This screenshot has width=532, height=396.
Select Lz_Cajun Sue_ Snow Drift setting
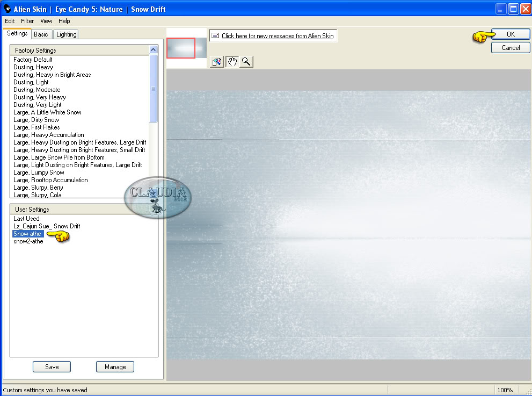coord(47,226)
